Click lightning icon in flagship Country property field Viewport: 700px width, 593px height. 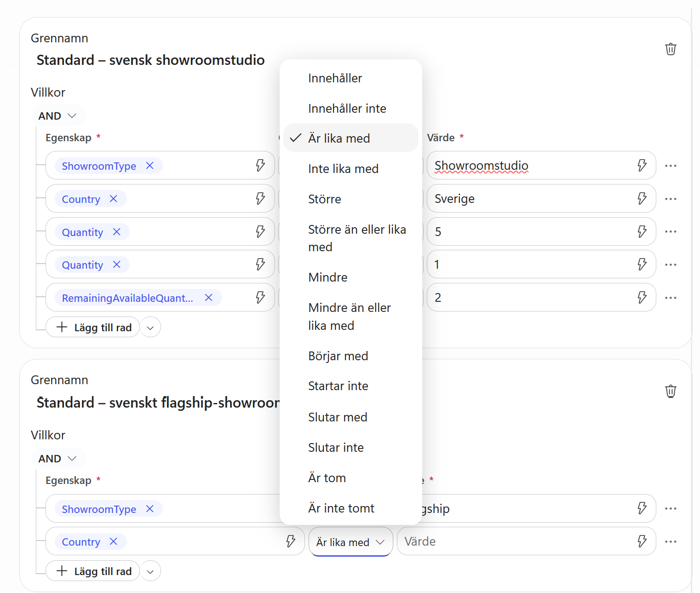pyautogui.click(x=291, y=541)
